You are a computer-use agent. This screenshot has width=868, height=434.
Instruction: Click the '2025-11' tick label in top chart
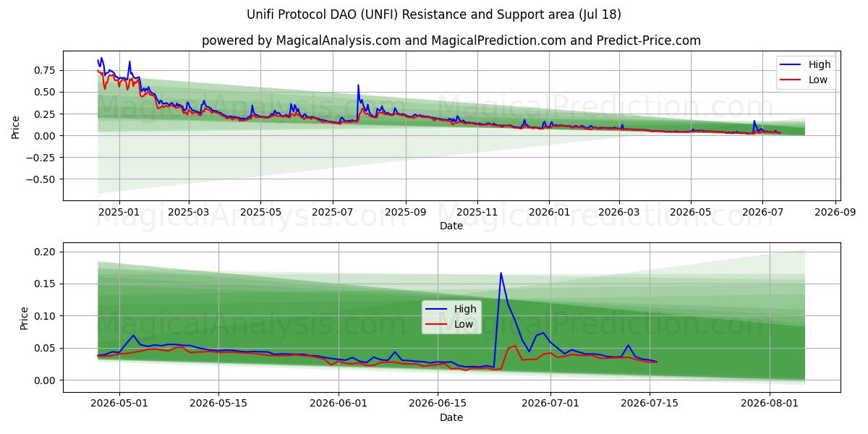[477, 213]
